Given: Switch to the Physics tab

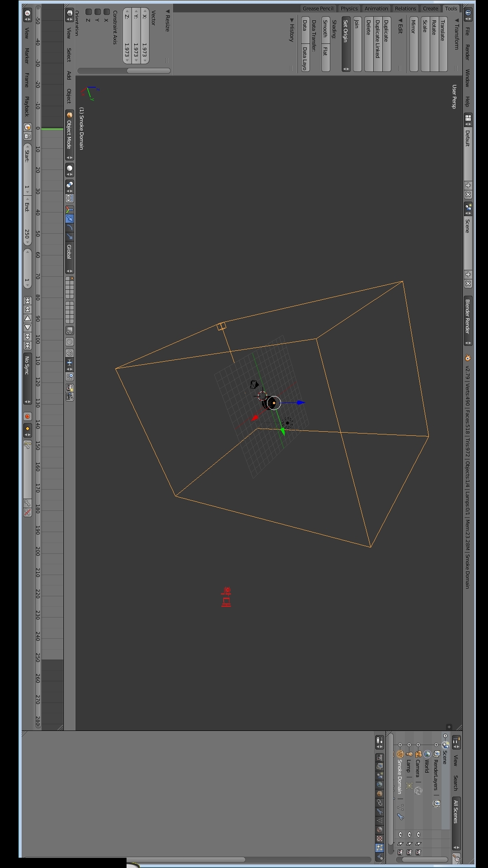Looking at the screenshot, I should click(x=349, y=9).
